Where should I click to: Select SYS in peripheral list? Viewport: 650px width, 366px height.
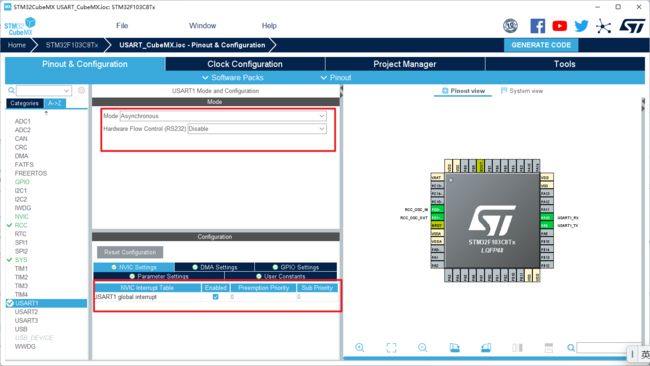click(x=21, y=259)
